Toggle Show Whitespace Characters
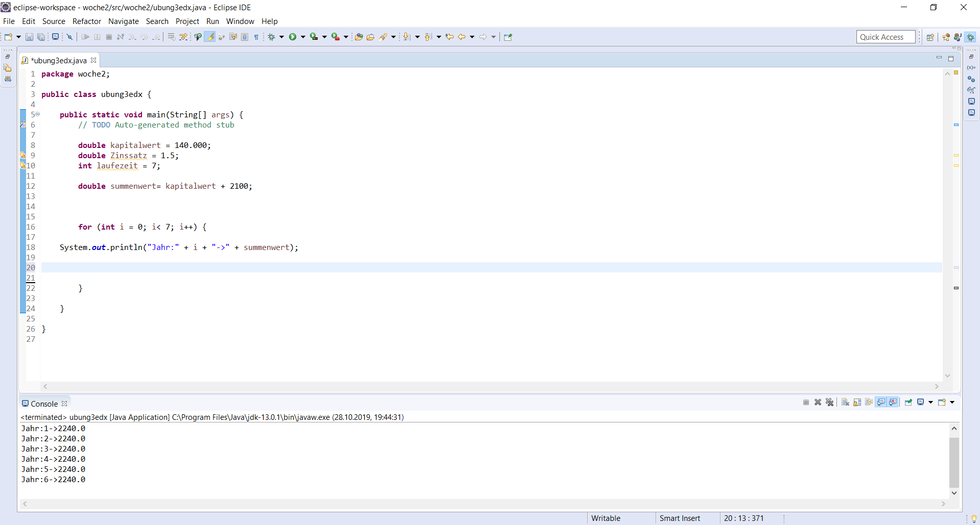 click(256, 36)
